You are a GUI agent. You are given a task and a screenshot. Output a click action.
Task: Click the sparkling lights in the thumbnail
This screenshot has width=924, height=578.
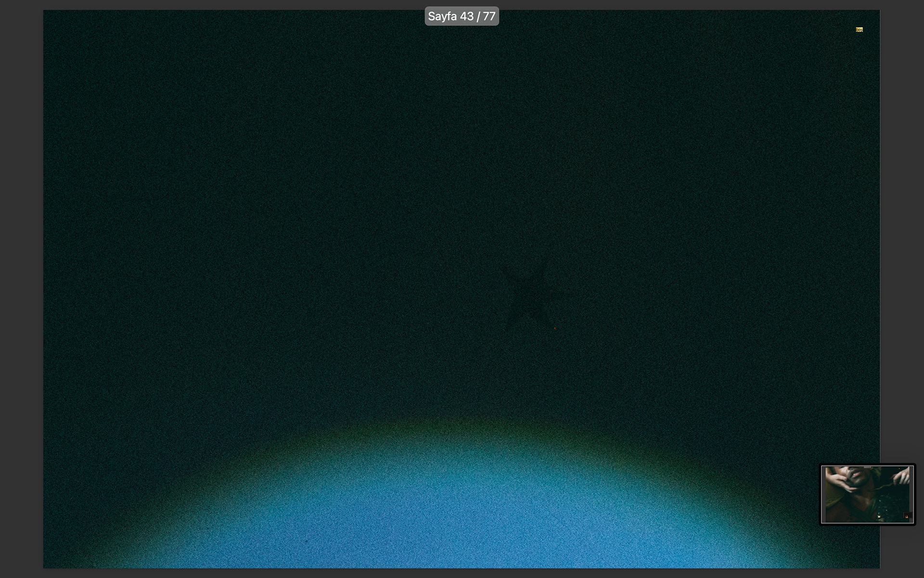pos(880,515)
